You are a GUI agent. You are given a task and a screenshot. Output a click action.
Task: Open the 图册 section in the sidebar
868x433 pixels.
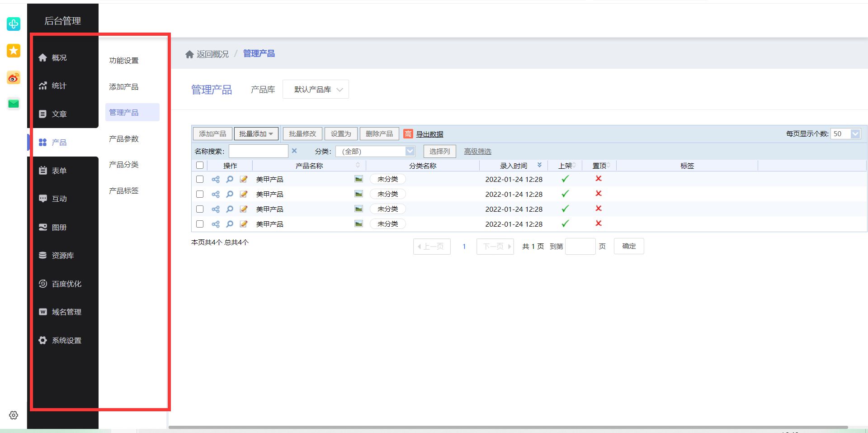(x=59, y=227)
